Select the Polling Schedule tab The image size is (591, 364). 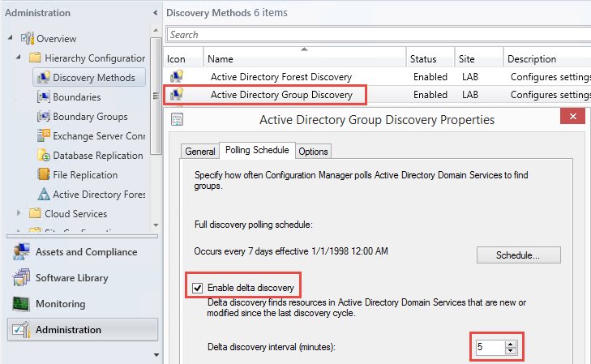pos(257,150)
